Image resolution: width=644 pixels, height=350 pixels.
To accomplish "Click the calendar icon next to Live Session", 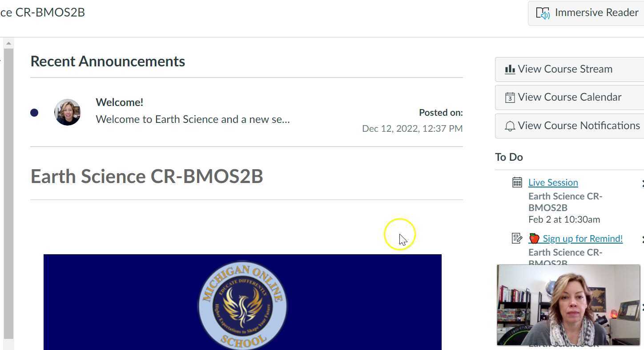I will click(x=517, y=182).
